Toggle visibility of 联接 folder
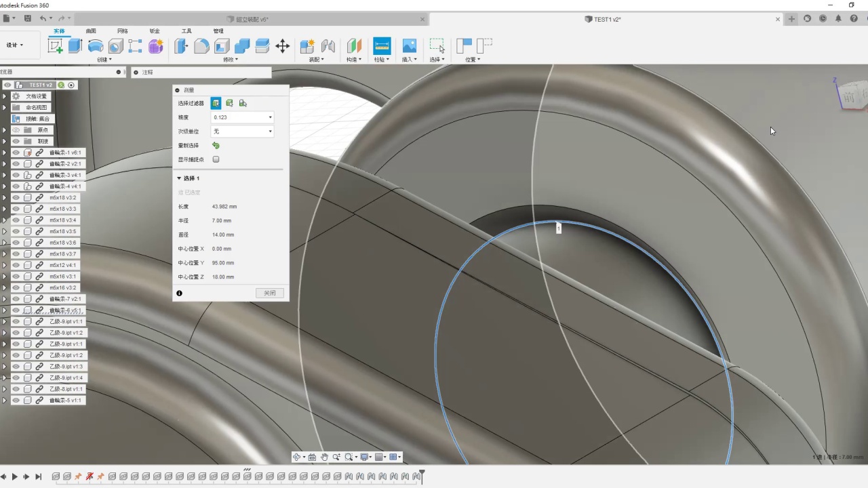Viewport: 868px width, 488px height. coord(16,141)
